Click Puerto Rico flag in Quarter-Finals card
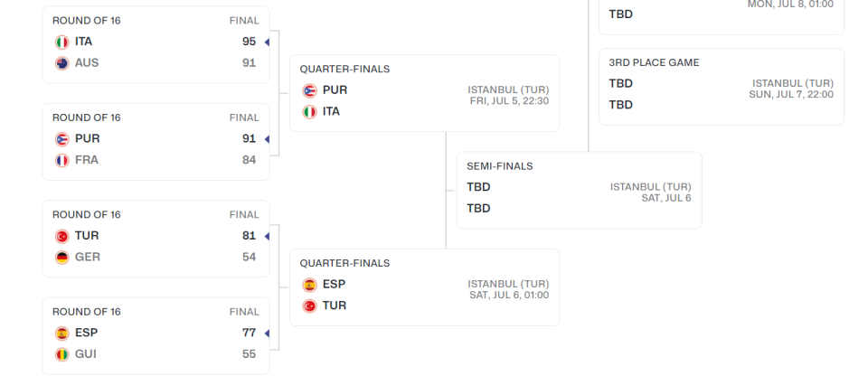Viewport: 868px width, 376px height. [309, 90]
